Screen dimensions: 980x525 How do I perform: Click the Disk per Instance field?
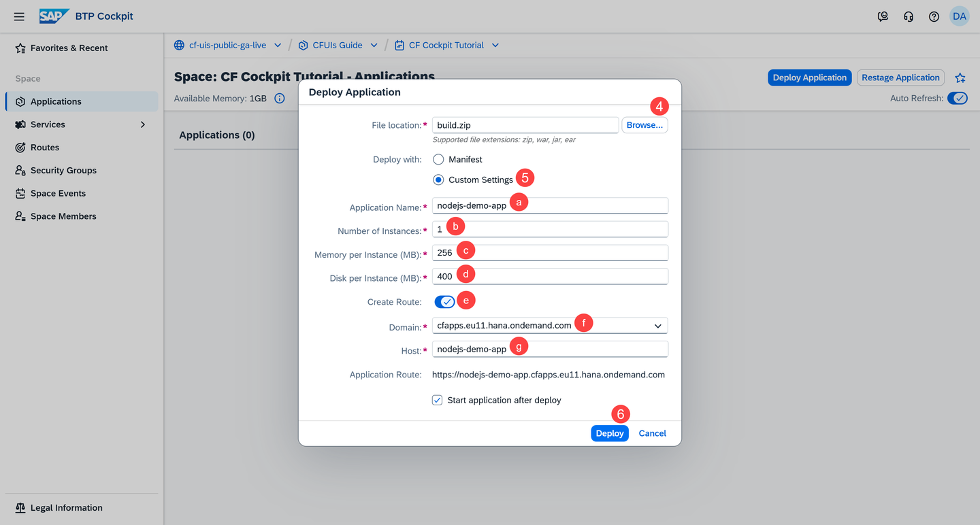click(x=550, y=276)
